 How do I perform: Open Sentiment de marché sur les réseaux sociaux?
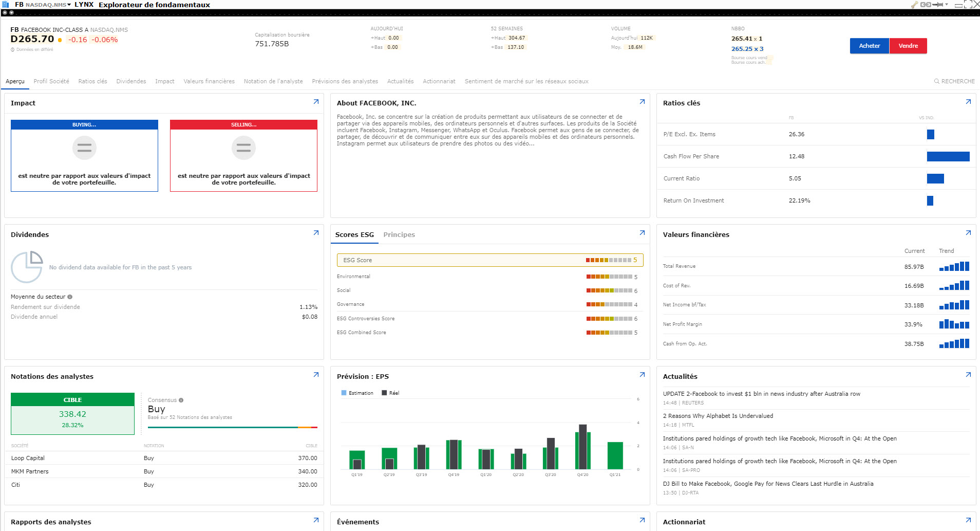pos(526,81)
